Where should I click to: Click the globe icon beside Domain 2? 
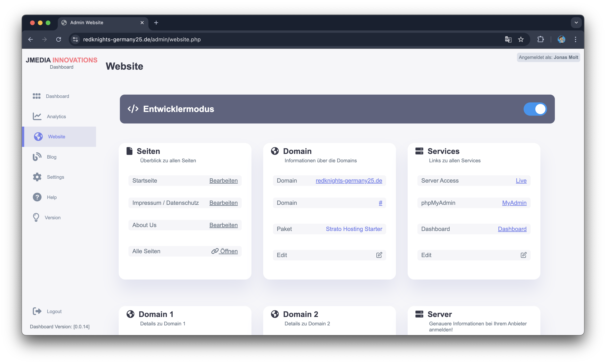[x=275, y=314]
